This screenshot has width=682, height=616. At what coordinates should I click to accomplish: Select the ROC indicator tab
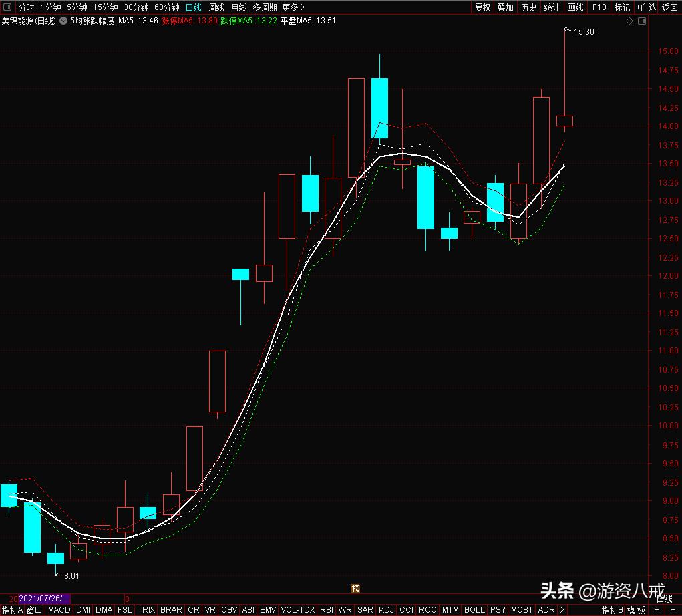(428, 610)
